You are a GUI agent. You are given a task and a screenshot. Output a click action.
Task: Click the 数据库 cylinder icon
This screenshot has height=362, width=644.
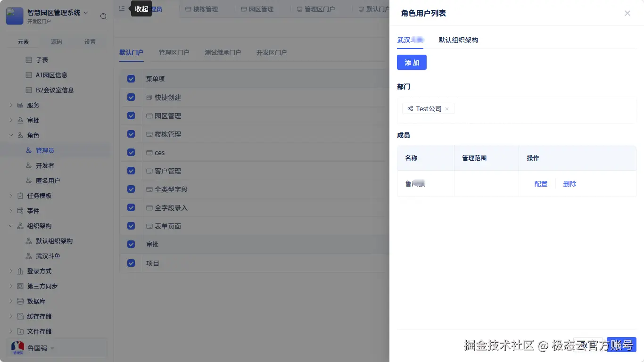[20, 301]
